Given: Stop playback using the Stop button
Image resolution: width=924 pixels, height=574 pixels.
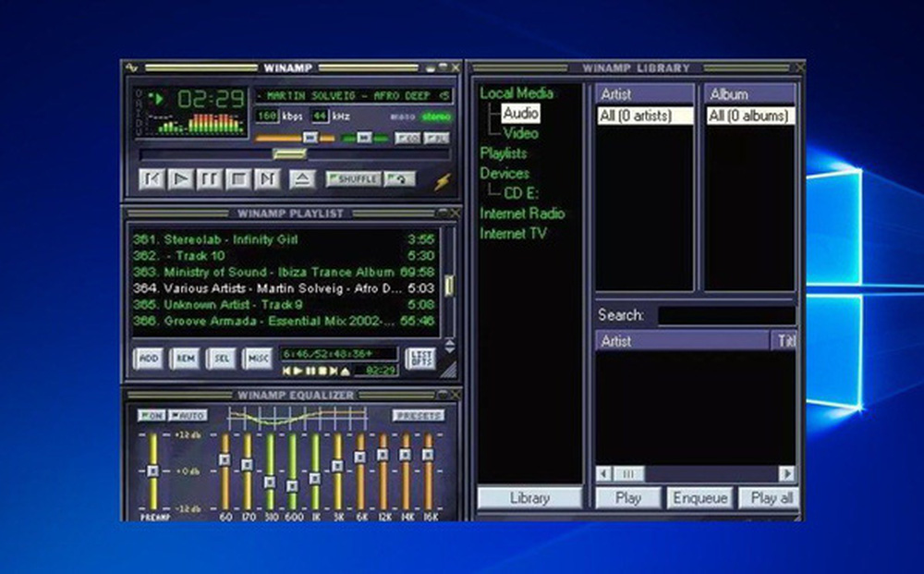Looking at the screenshot, I should [239, 179].
